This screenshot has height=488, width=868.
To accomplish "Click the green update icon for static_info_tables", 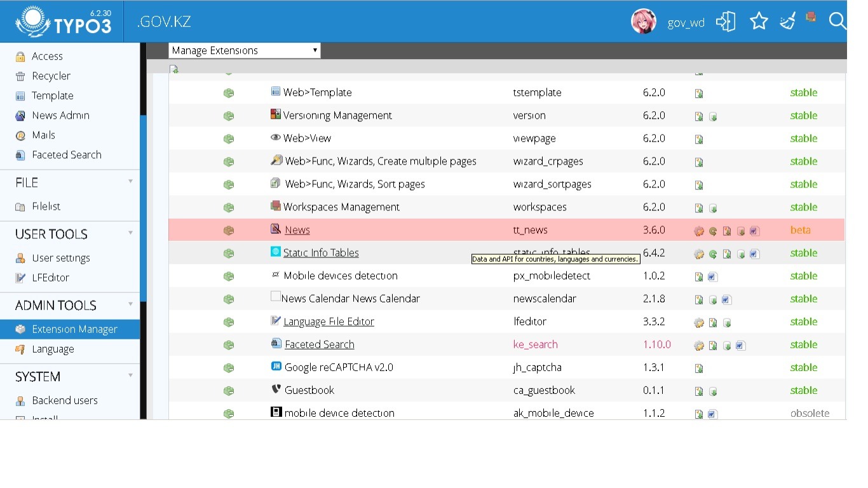I will [x=713, y=254].
